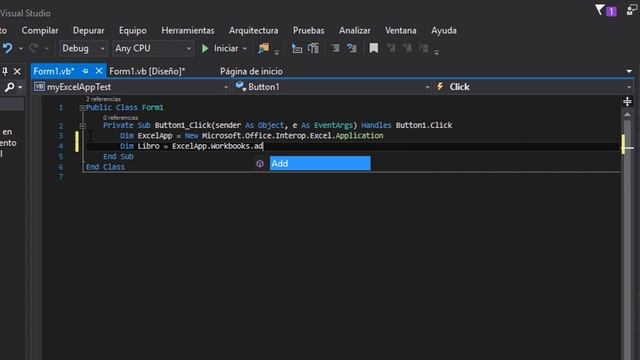Click the next bookmark icon
Viewport: 640px width, 360px height.
click(x=407, y=49)
